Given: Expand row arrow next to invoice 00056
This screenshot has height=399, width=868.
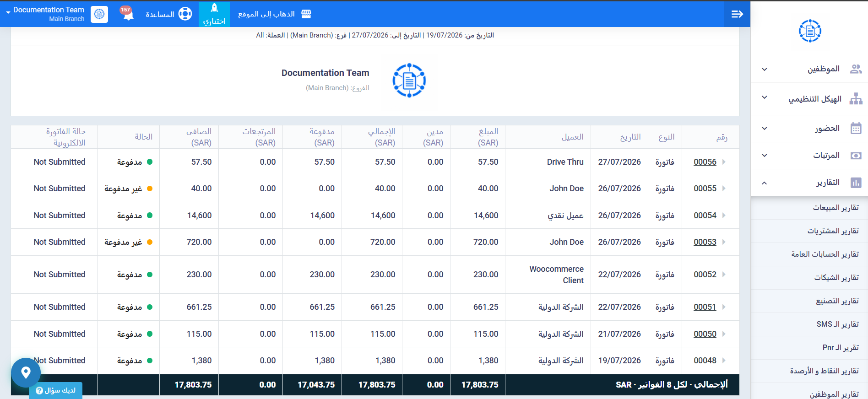Looking at the screenshot, I should [x=724, y=162].
